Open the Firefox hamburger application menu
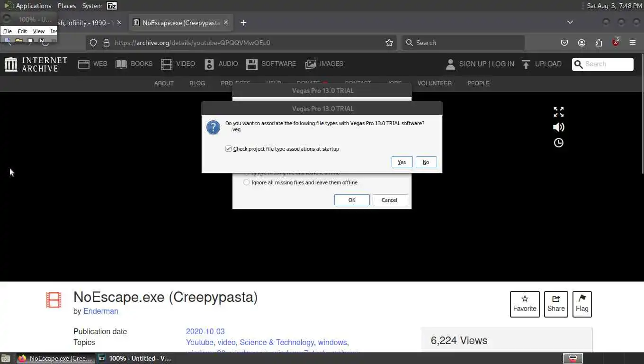The image size is (644, 364). tap(633, 43)
